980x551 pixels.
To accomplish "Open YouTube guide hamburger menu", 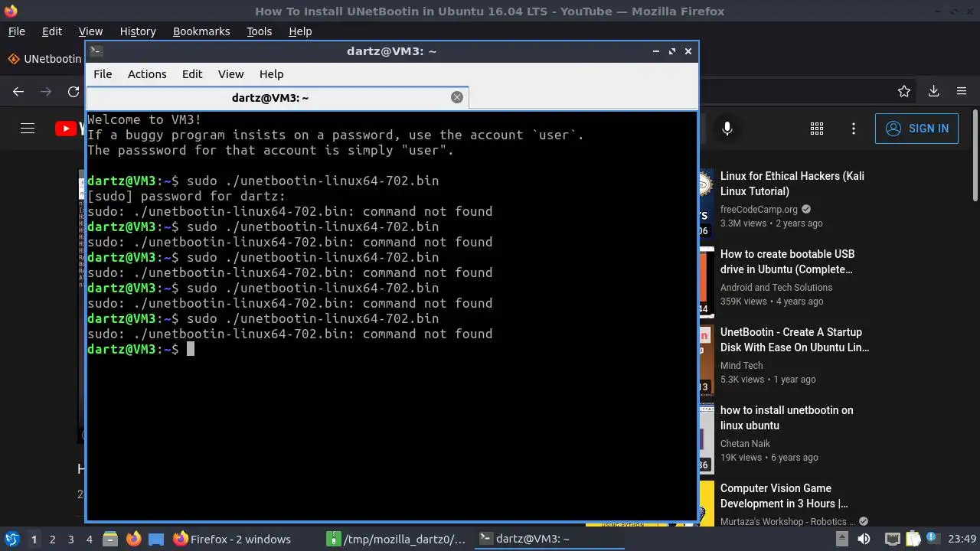I will click(x=28, y=129).
